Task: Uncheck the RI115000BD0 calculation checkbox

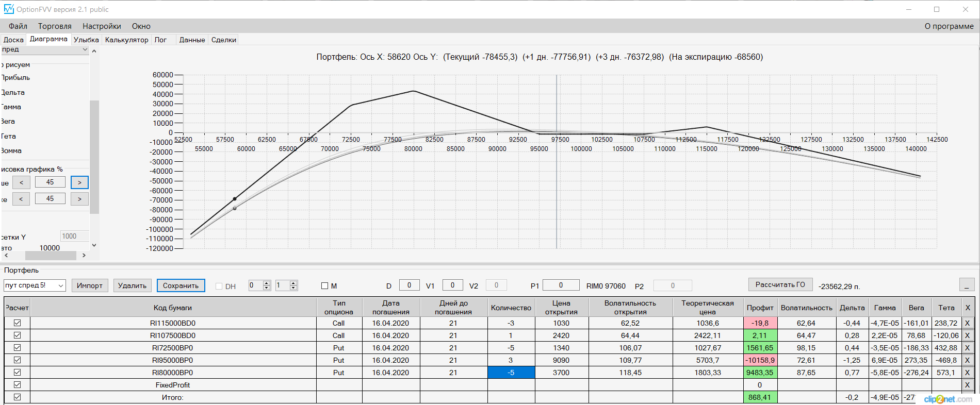Action: 18,323
